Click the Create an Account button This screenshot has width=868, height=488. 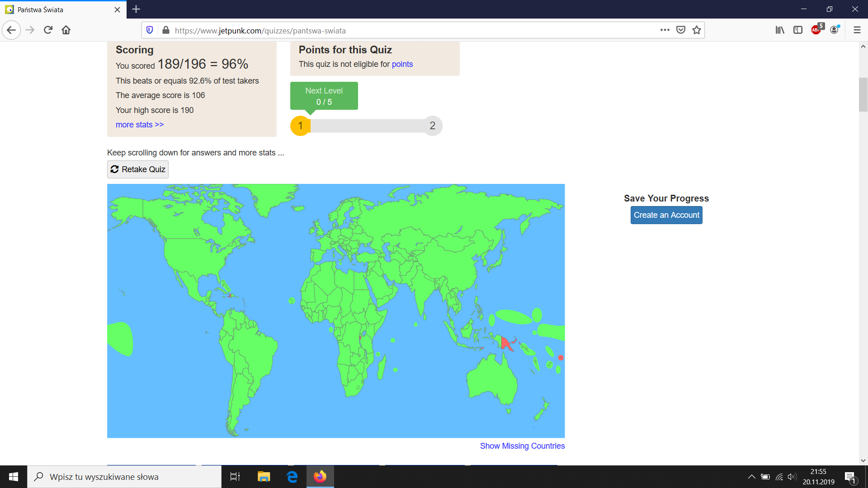[666, 215]
